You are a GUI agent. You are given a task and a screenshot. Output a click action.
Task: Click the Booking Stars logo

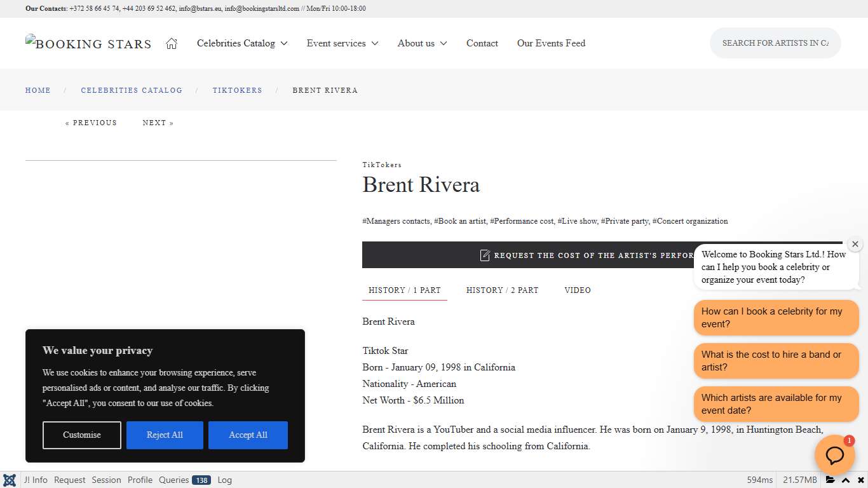pos(88,43)
